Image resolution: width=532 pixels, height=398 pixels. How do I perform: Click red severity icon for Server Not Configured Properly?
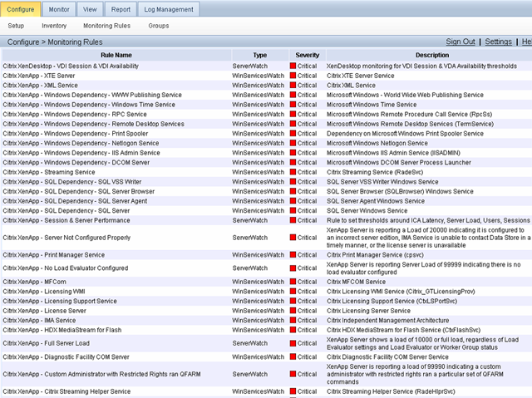pyautogui.click(x=293, y=238)
